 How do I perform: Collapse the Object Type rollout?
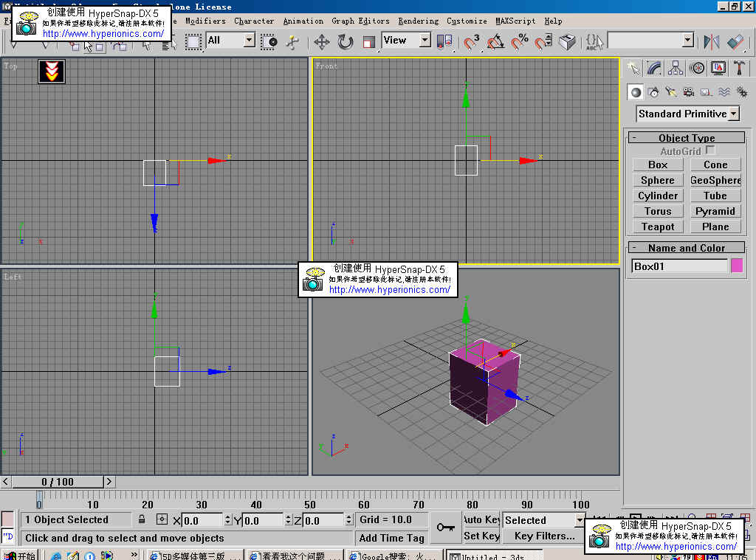coord(687,138)
